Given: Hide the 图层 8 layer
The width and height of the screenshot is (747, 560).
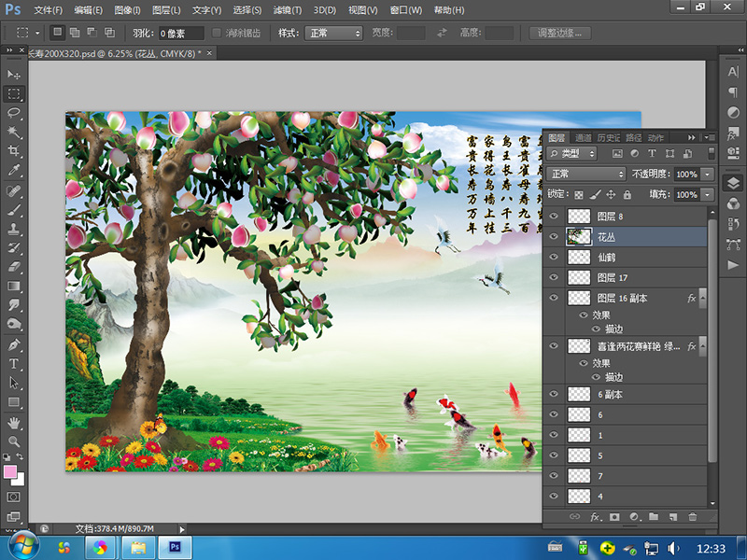Looking at the screenshot, I should [554, 217].
